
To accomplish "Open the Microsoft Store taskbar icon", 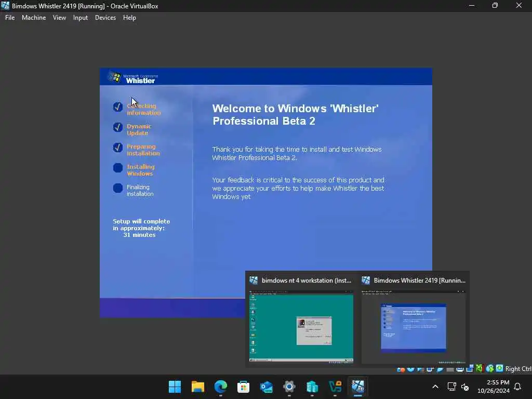I will (243, 387).
